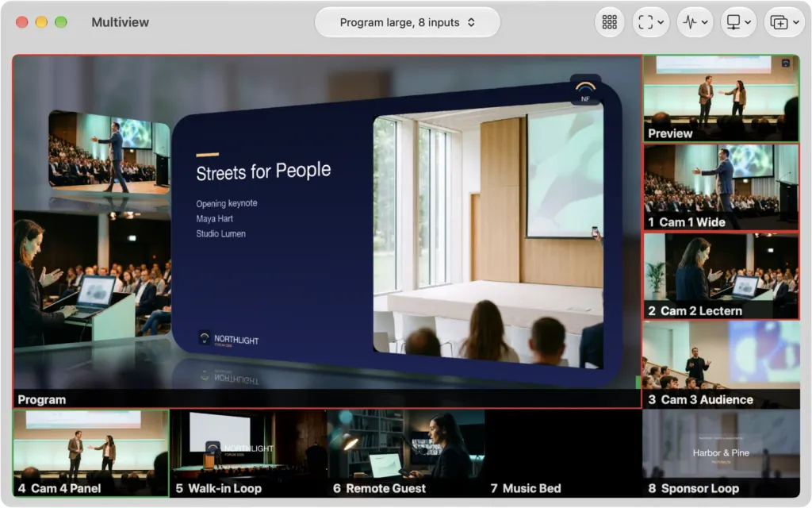Select the 6 Remote Guest tile
Viewport: 812px width, 508px height.
406,453
